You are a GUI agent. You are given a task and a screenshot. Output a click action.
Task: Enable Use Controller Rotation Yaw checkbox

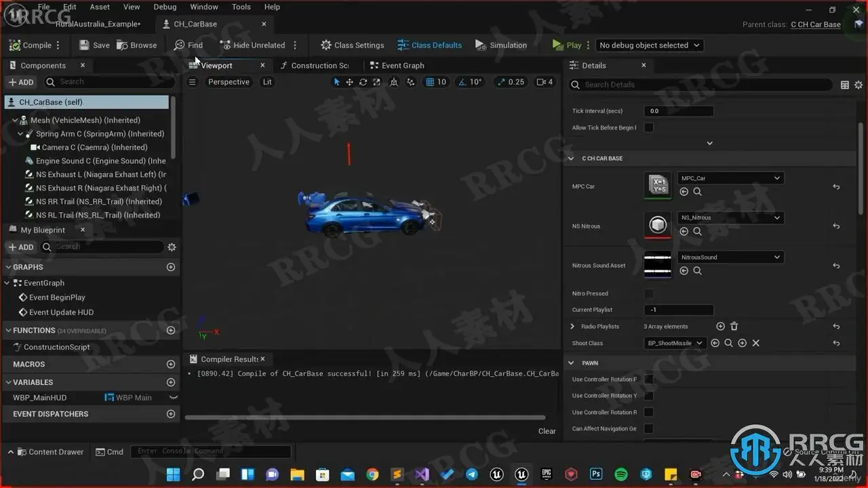(649, 396)
